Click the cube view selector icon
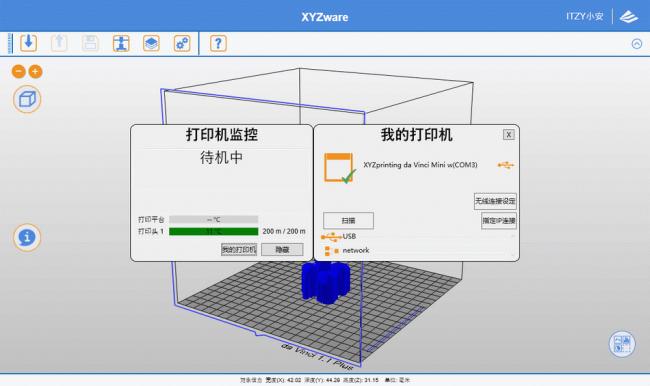This screenshot has width=650, height=386. pos(27,100)
